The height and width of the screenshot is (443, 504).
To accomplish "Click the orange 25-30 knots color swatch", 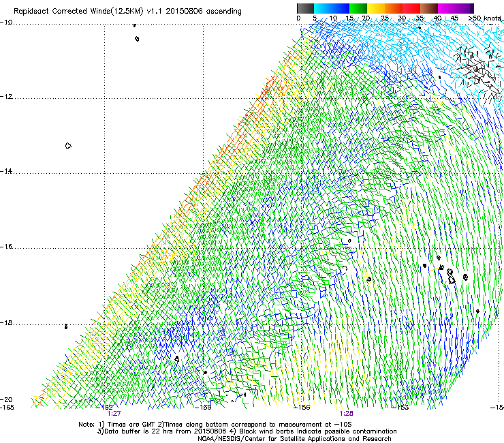I will [x=394, y=8].
